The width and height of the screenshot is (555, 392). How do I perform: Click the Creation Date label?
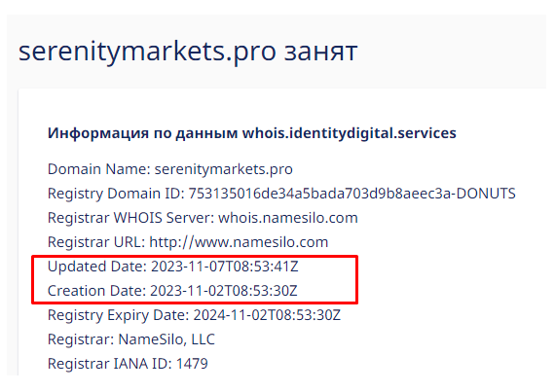pyautogui.click(x=97, y=291)
